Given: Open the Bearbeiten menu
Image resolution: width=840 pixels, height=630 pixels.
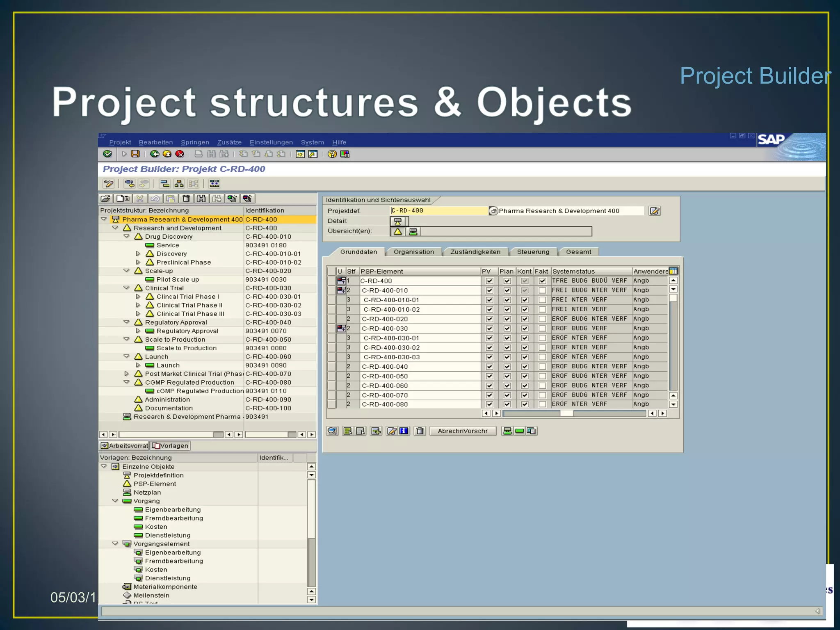Looking at the screenshot, I should point(156,142).
